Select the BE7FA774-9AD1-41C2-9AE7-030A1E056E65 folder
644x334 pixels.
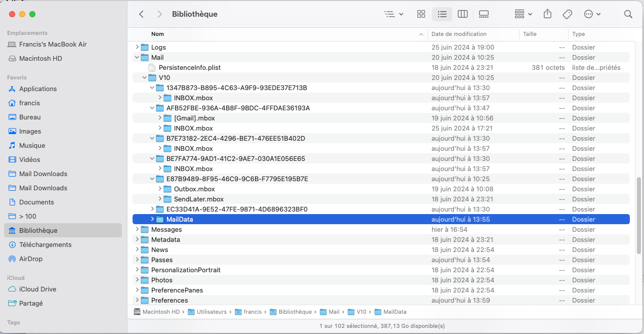[381, 158]
